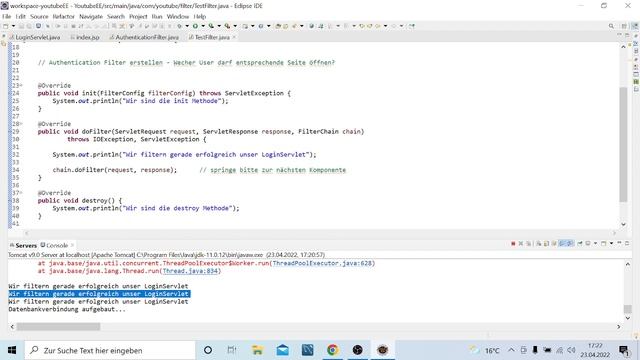This screenshot has width=640, height=360.
Task: Switch to the index.jsp editor tab
Action: [85, 37]
